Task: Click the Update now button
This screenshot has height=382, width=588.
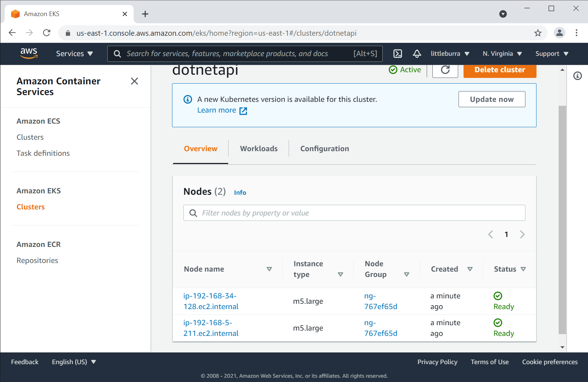Action: click(x=492, y=99)
